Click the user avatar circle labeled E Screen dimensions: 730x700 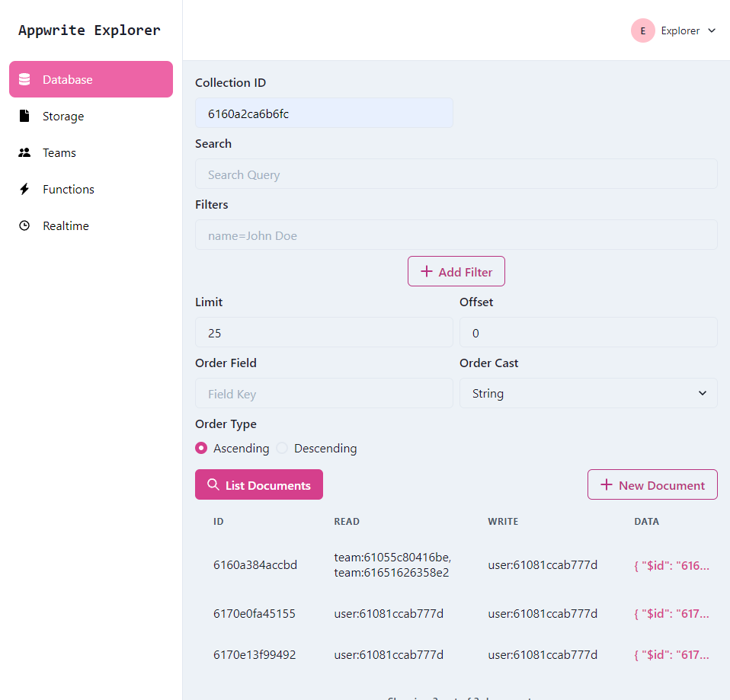[643, 30]
